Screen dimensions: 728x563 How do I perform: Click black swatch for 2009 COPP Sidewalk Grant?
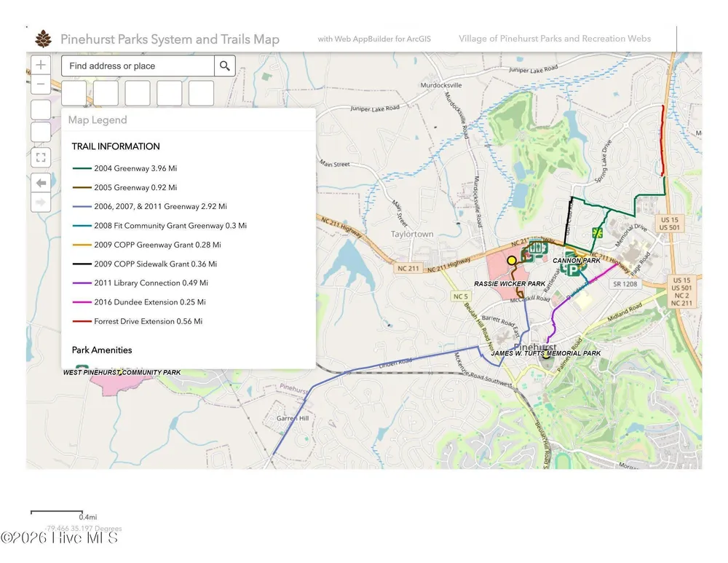coord(82,264)
